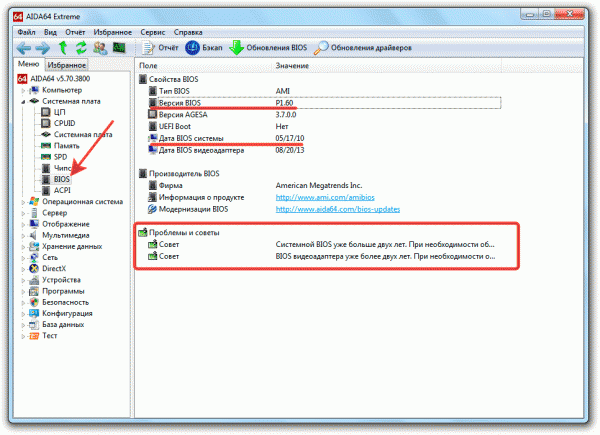Expand the Хранение данных node
Image resolution: width=600 pixels, height=435 pixels.
pos(23,247)
